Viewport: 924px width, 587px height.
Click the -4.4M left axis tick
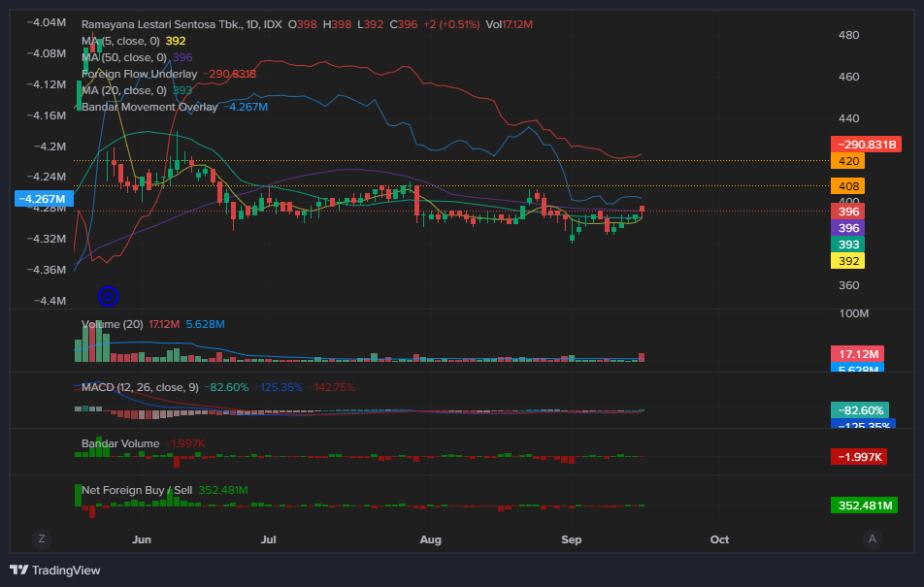[x=50, y=301]
